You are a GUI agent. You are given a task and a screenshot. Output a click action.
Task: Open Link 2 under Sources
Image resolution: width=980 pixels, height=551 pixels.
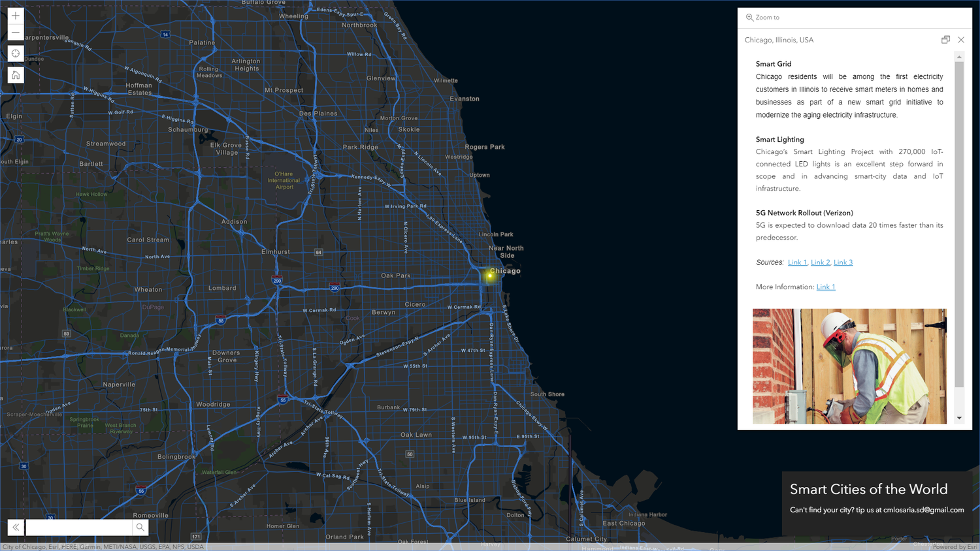point(820,262)
